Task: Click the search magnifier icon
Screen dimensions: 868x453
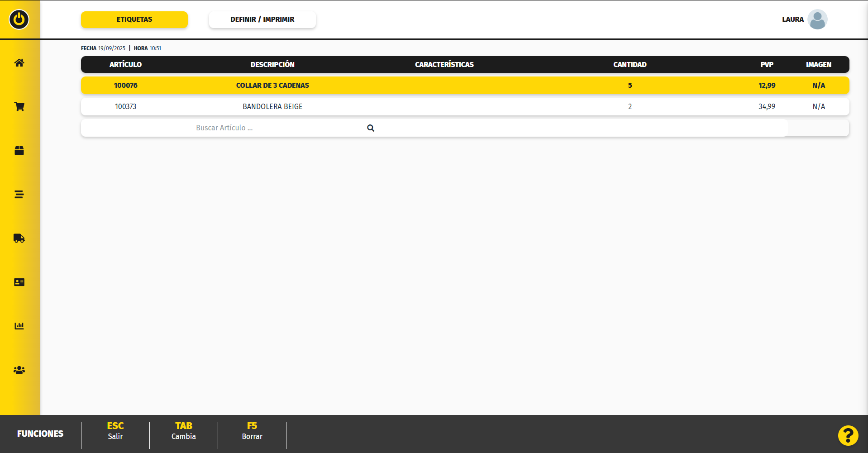Action: (371, 128)
